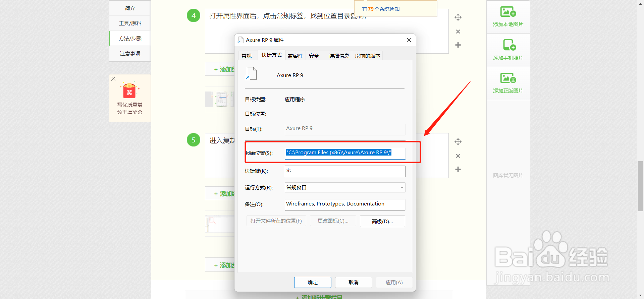Screen dimensions: 644x299
Task: Click the 取消 button
Action: click(x=354, y=282)
